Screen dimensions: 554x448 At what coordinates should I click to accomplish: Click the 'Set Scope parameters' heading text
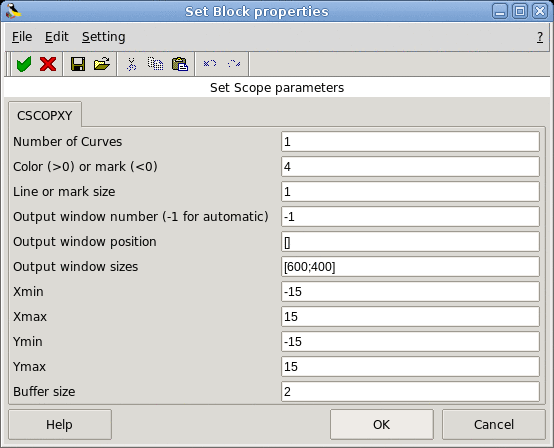[x=277, y=88]
